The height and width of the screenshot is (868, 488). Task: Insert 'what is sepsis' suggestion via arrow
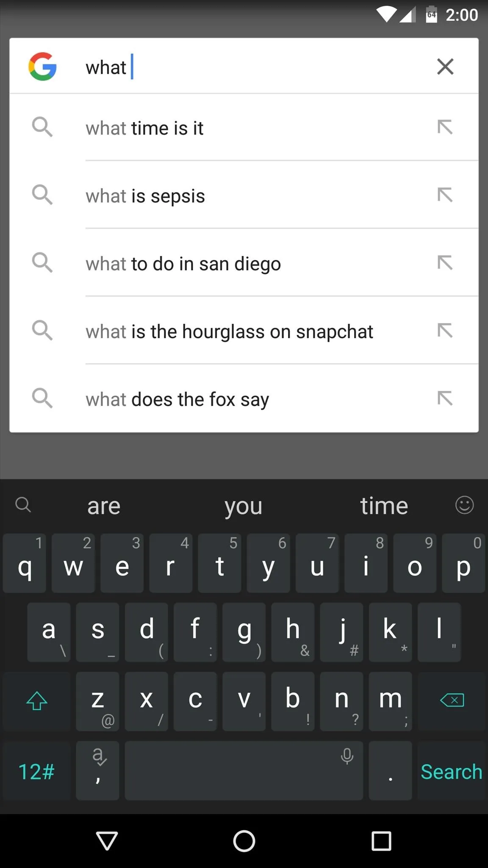coord(445,195)
